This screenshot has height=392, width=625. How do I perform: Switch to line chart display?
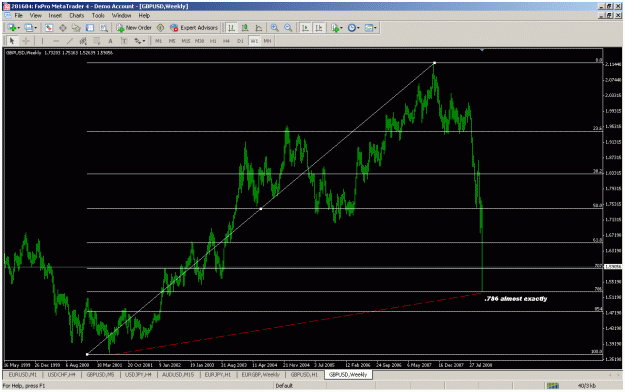coord(259,28)
